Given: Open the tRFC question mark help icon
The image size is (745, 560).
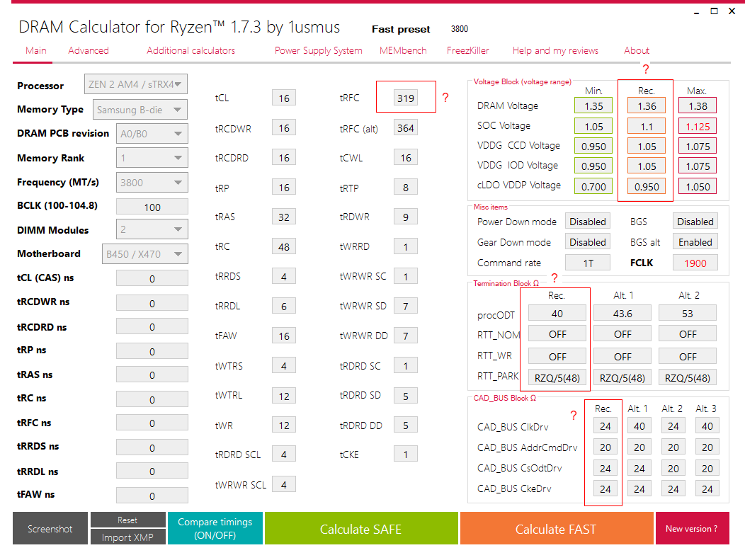Looking at the screenshot, I should click(x=445, y=98).
